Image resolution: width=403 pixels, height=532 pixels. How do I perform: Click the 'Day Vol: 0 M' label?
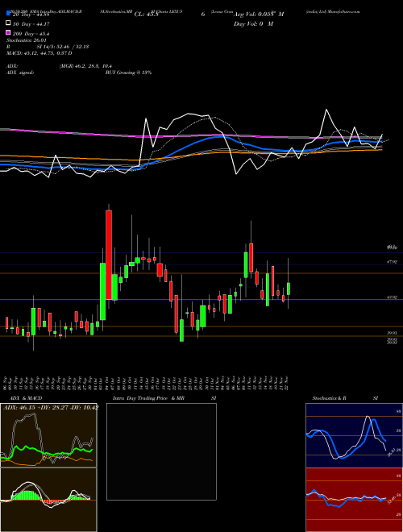coord(253,23)
